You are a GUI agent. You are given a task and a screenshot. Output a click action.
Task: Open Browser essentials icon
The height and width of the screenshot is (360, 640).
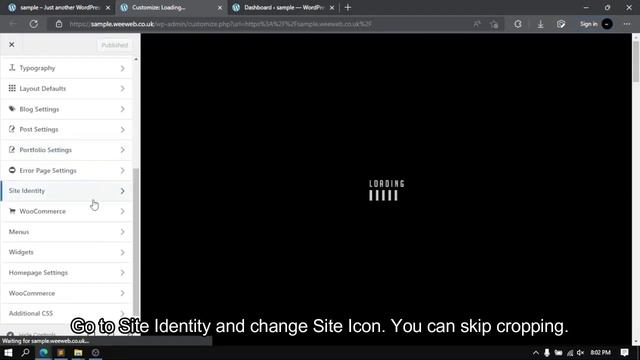click(561, 24)
